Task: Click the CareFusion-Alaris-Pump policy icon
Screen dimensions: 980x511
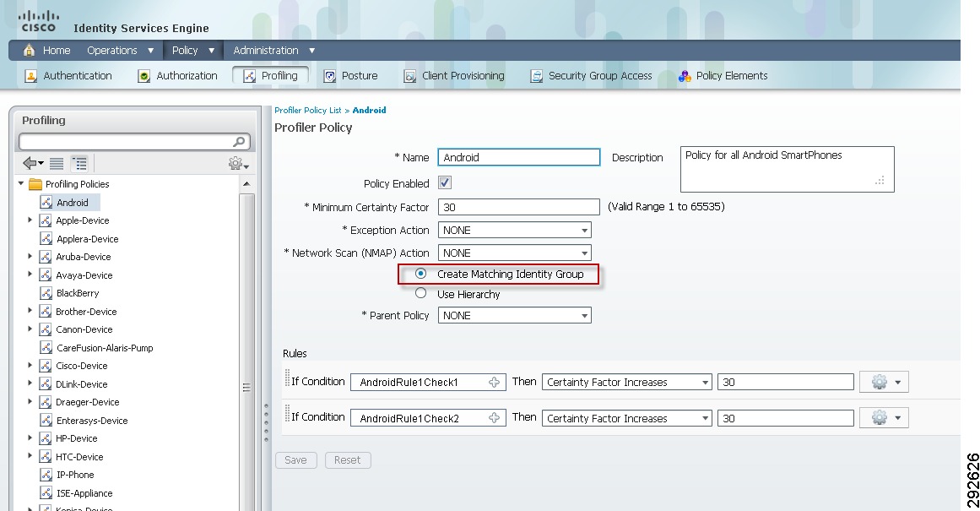Action: 46,348
